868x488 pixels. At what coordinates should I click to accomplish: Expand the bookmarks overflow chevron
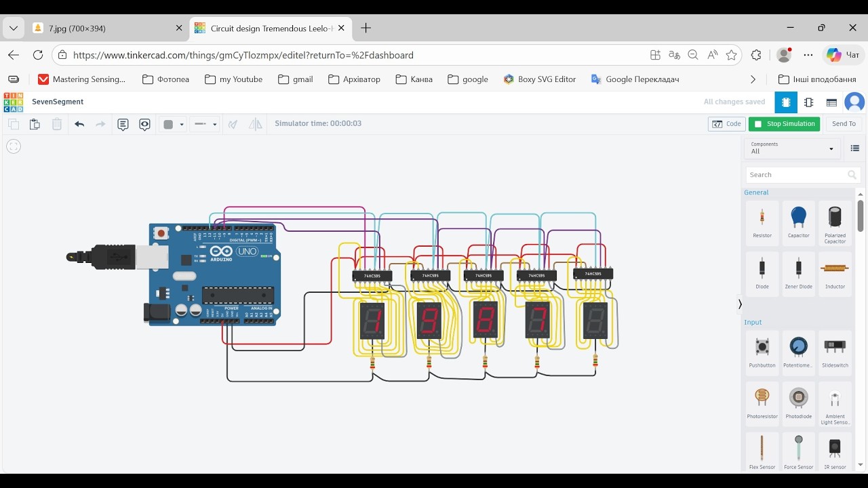coord(753,79)
